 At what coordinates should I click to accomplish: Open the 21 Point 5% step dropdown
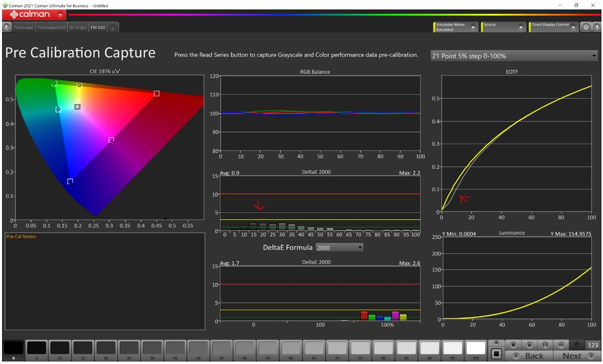click(514, 56)
